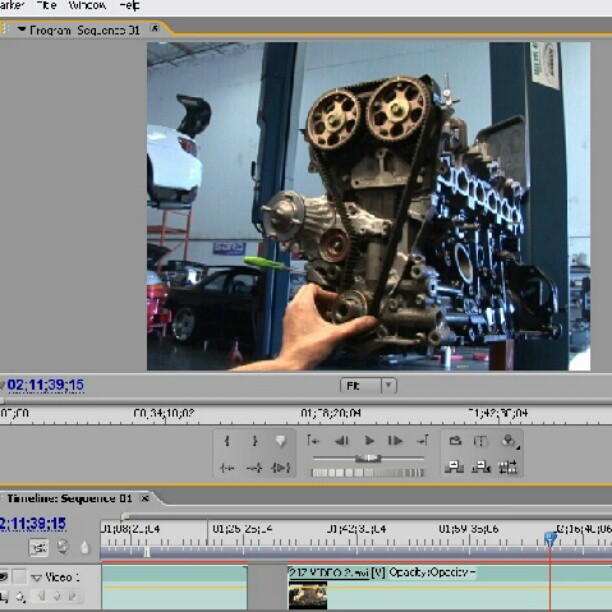Click the Set In Point button

click(x=227, y=441)
